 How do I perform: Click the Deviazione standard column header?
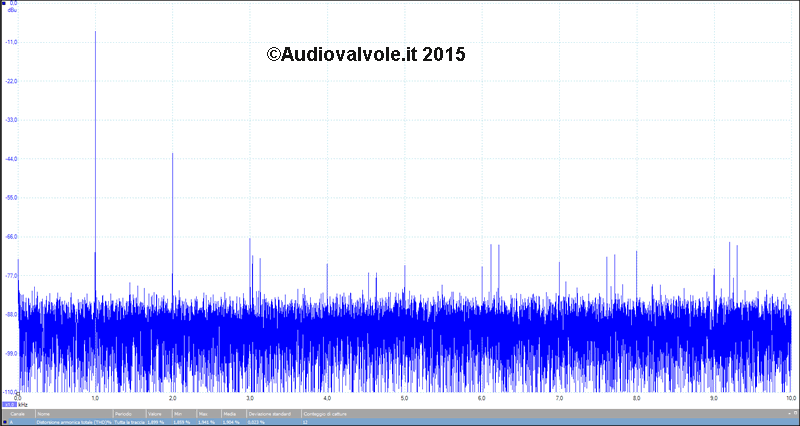(x=273, y=414)
